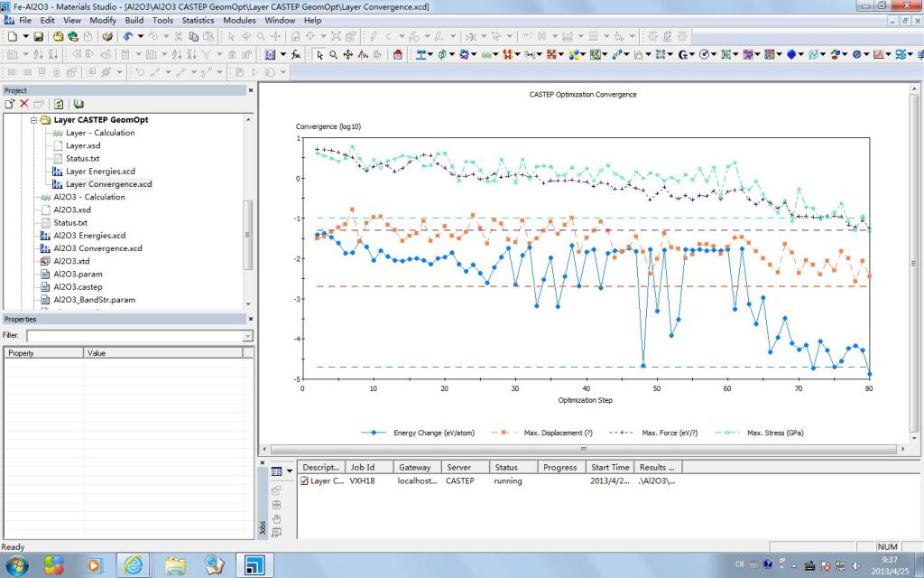Delete item using red X in Project panel
This screenshot has height=578, width=924.
click(x=24, y=104)
